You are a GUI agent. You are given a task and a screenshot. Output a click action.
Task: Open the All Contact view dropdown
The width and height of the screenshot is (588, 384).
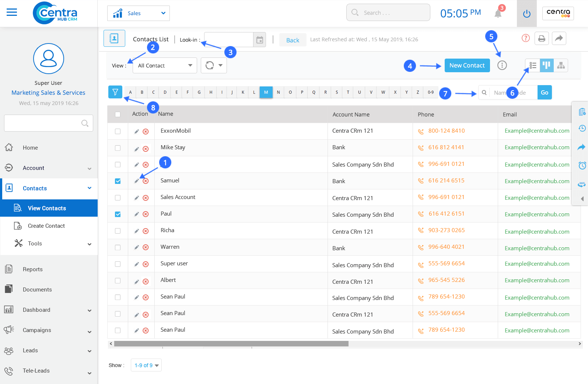click(165, 66)
